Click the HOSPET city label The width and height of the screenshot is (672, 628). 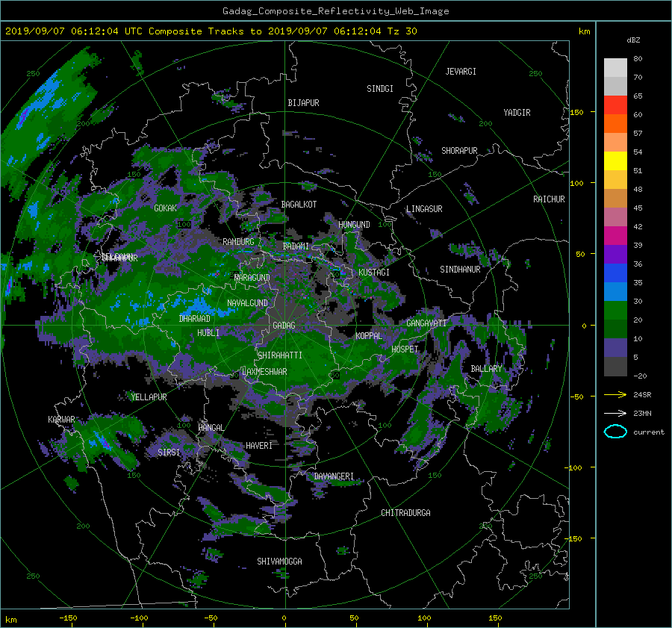pos(405,349)
